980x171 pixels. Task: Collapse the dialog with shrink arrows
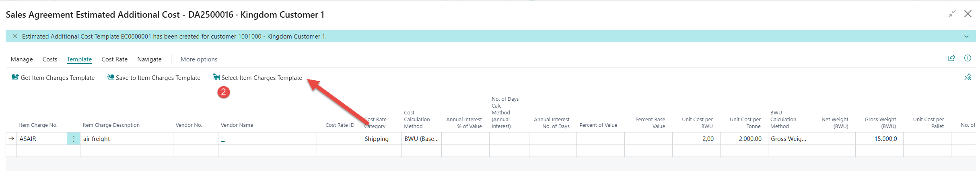pyautogui.click(x=952, y=14)
